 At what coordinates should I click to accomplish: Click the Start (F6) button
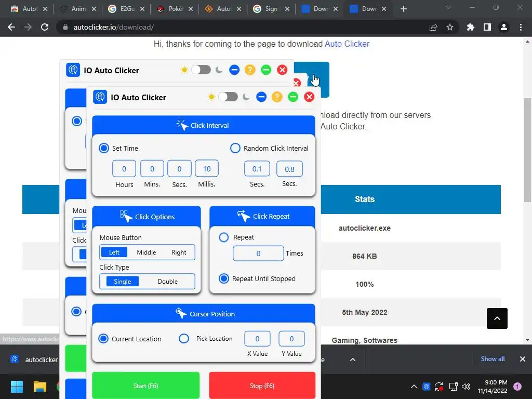[146, 386]
